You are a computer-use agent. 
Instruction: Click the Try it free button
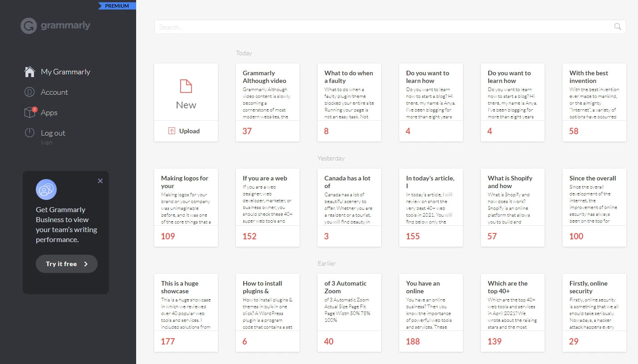pyautogui.click(x=67, y=264)
